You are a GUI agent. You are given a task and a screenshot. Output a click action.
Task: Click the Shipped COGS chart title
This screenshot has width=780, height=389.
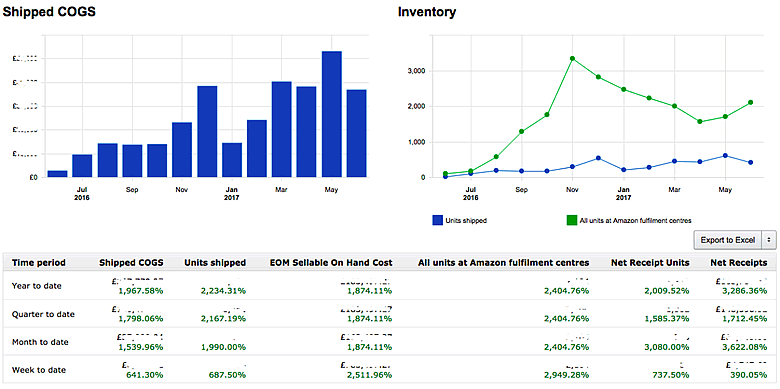(x=50, y=12)
